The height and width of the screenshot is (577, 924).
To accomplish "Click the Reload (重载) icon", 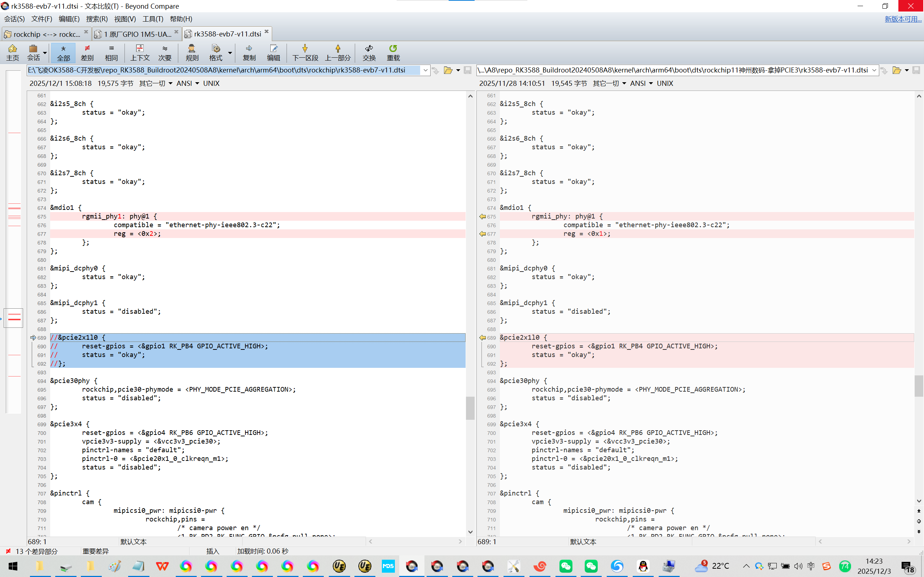I will [393, 52].
